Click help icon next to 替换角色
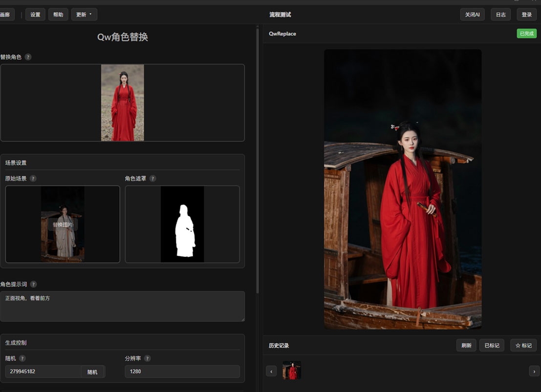The width and height of the screenshot is (541, 392). 28,57
